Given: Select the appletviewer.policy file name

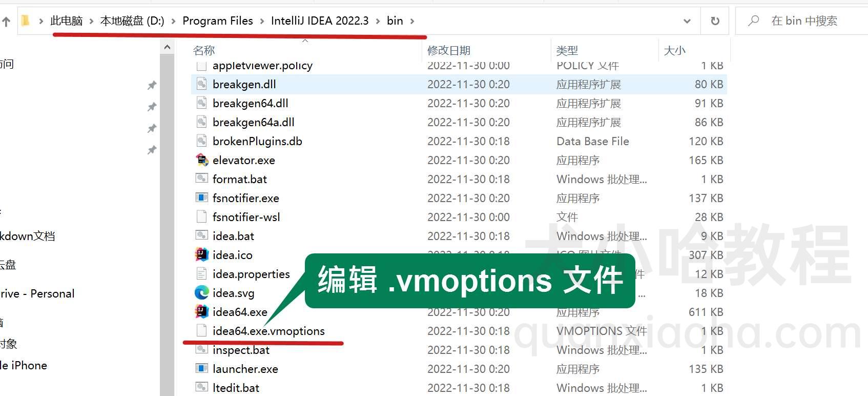Looking at the screenshot, I should click(262, 65).
